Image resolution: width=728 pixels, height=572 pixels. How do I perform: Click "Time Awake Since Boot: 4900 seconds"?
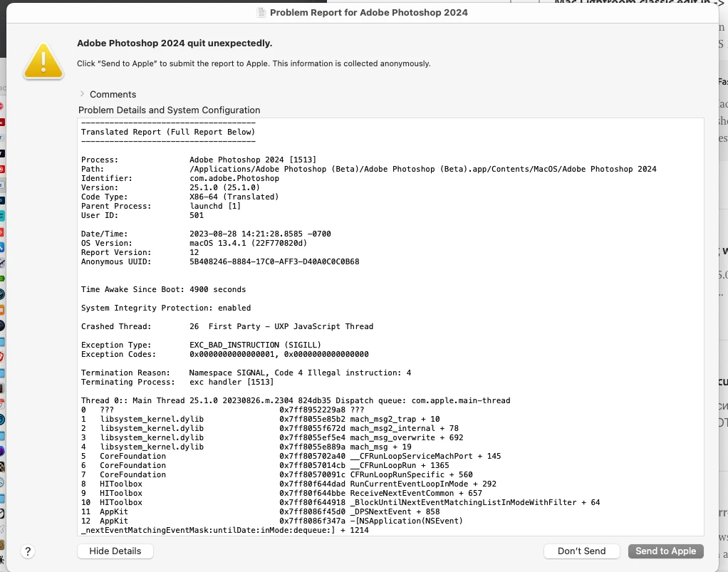pos(163,290)
